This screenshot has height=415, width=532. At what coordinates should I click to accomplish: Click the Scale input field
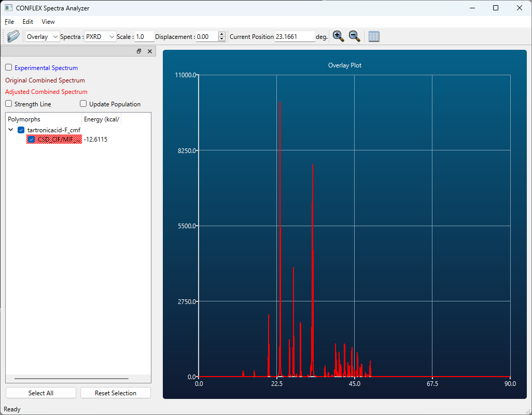pos(144,37)
